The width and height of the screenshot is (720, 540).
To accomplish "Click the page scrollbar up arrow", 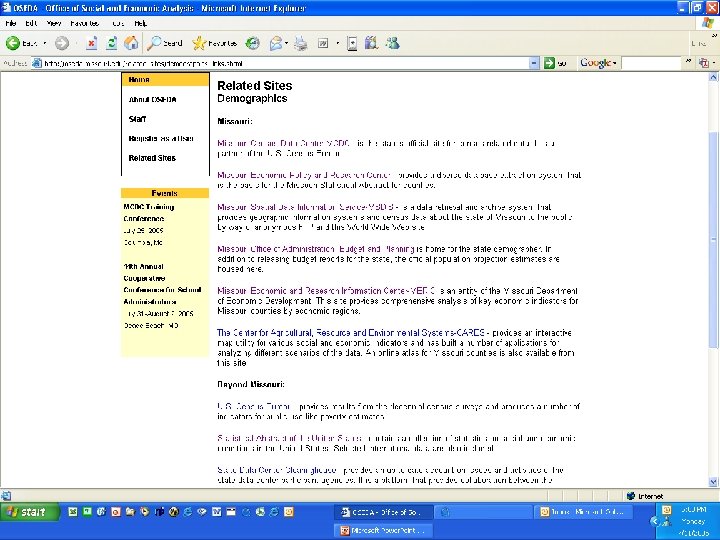I will click(x=713, y=77).
